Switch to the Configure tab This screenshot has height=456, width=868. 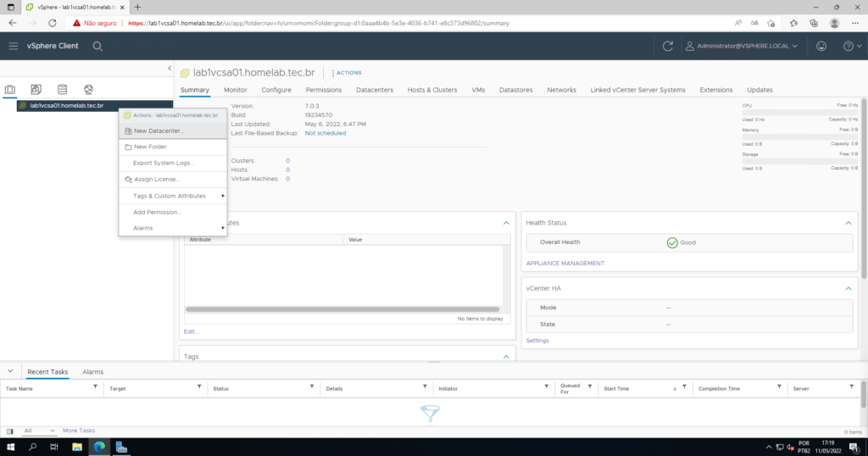pos(276,90)
